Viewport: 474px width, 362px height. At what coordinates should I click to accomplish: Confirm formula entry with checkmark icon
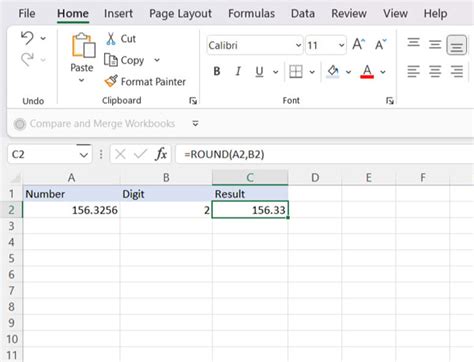click(x=140, y=154)
